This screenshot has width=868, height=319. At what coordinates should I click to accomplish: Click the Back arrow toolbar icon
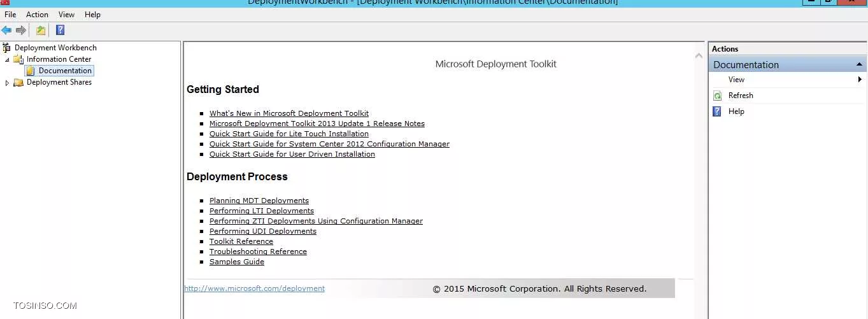(6, 30)
